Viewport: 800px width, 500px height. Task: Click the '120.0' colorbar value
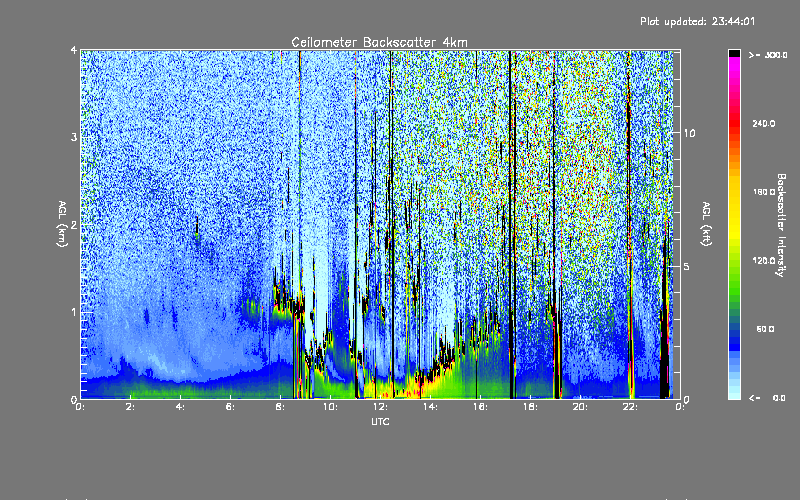[x=764, y=260]
